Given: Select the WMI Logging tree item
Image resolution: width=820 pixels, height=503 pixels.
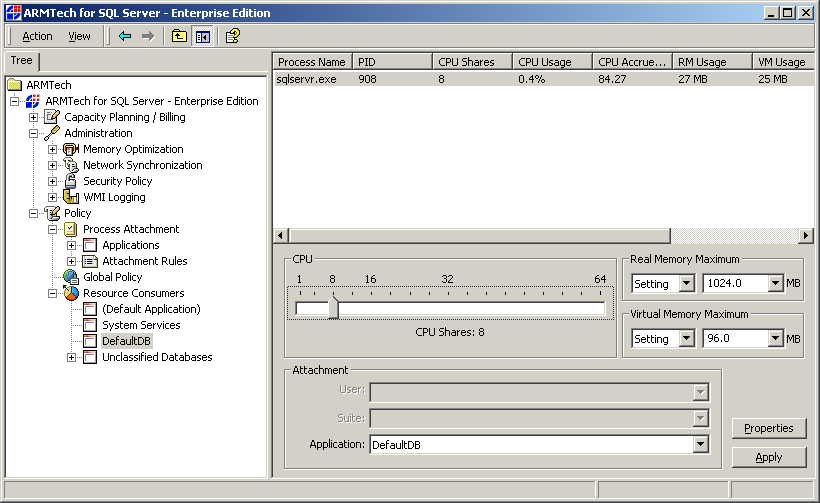Looking at the screenshot, I should click(114, 197).
